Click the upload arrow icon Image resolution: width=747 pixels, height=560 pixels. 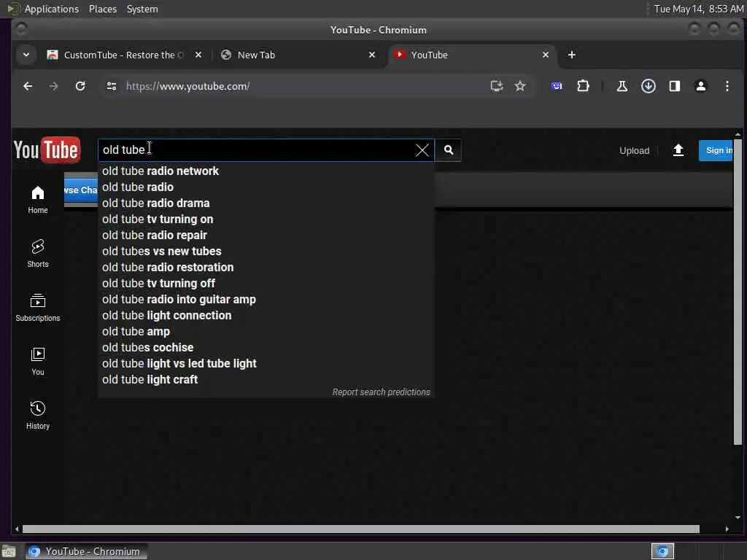point(678,150)
